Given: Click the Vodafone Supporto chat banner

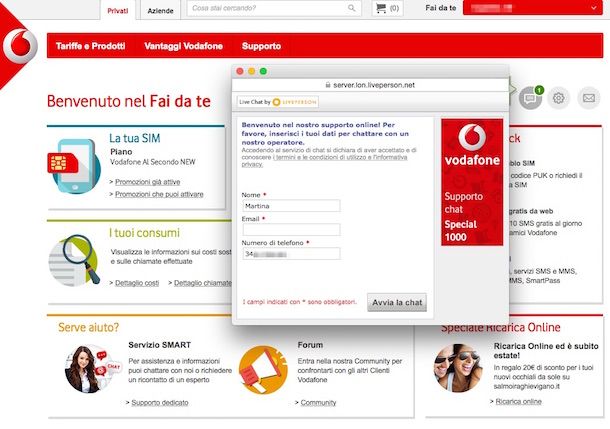Looking at the screenshot, I should (x=472, y=182).
